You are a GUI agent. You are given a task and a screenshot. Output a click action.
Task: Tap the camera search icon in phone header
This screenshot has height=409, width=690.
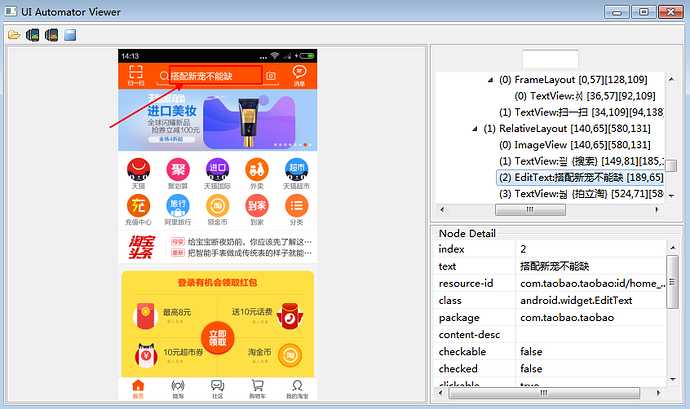271,76
